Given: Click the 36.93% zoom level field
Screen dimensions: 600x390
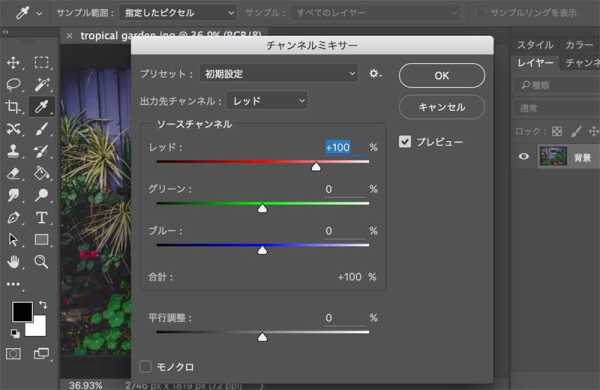Looking at the screenshot, I should point(85,385).
